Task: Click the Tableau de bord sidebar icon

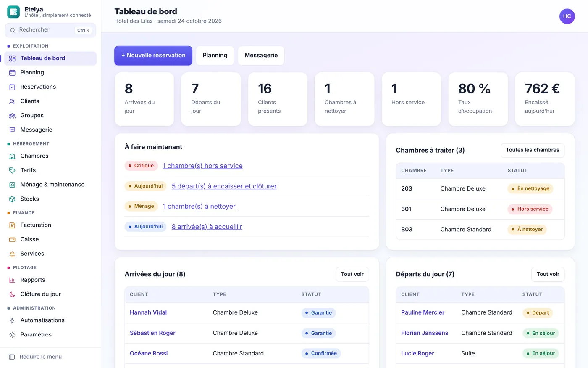Action: 12,58
